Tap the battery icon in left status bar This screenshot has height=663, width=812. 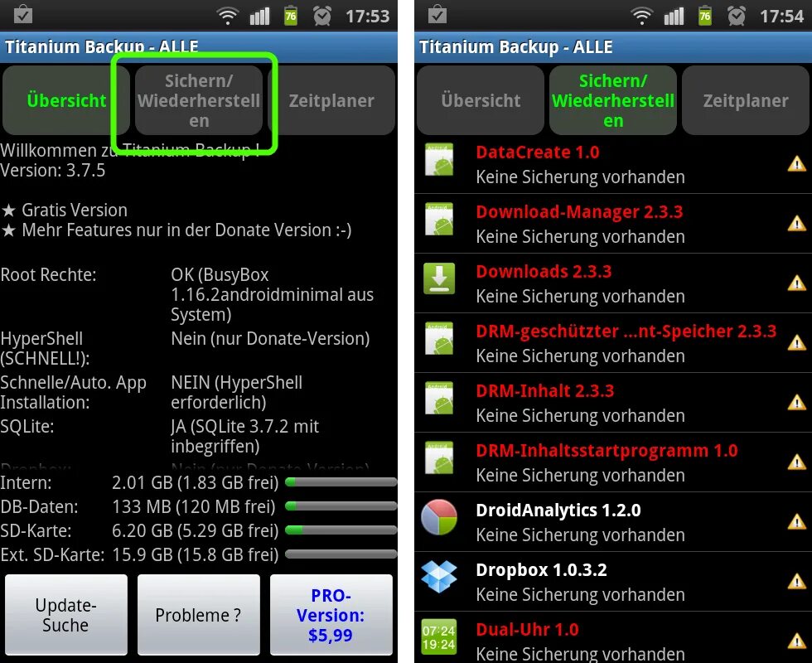tap(291, 16)
